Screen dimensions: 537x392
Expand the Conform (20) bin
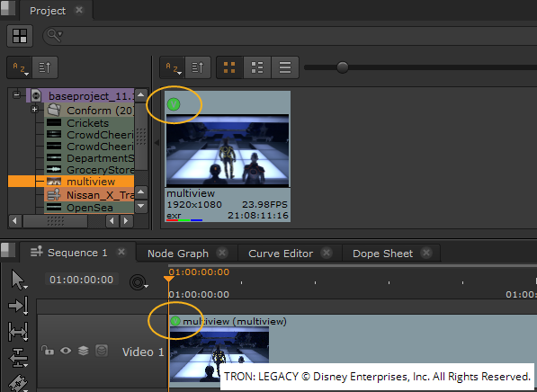(x=34, y=110)
